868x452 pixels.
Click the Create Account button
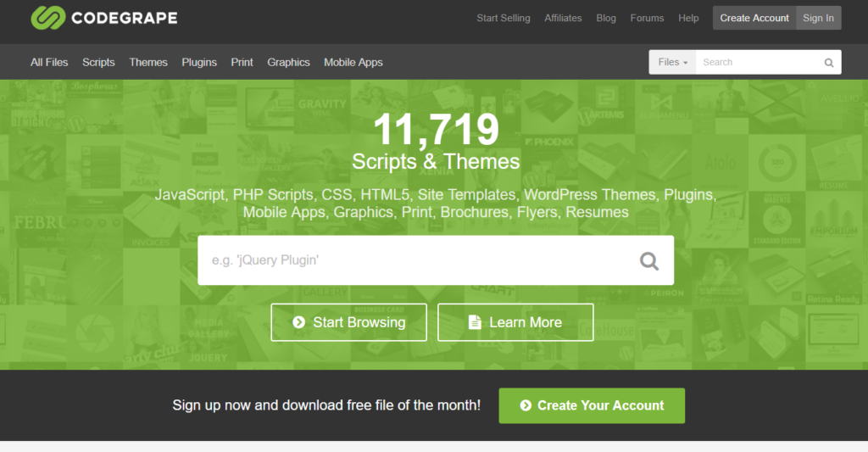tap(754, 18)
